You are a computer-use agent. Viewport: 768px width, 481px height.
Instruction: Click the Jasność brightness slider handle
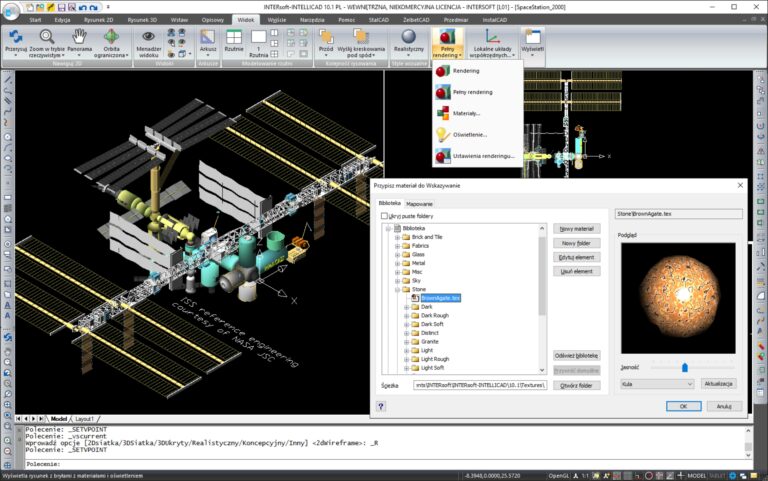pyautogui.click(x=685, y=367)
